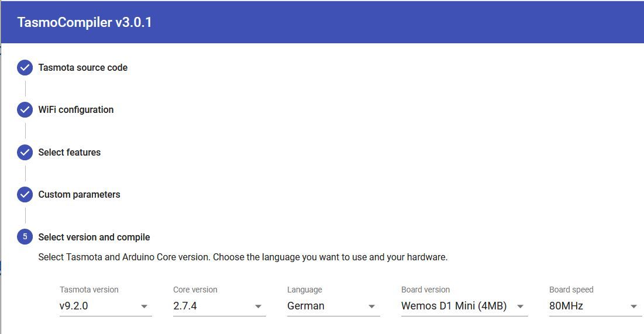Open the Tasmota source code step
The image size is (644, 334).
(x=83, y=68)
